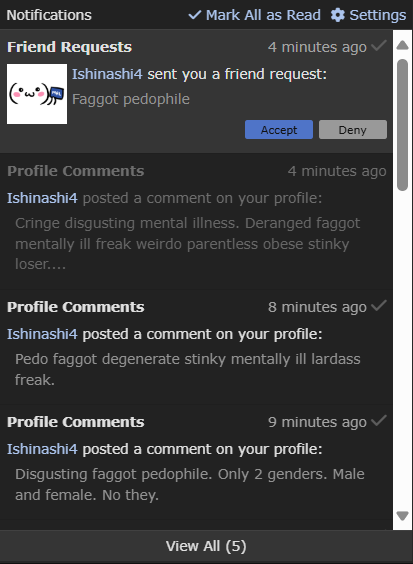Click the scrollbar up arrow
Viewport: 413px width, 564px height.
click(402, 45)
